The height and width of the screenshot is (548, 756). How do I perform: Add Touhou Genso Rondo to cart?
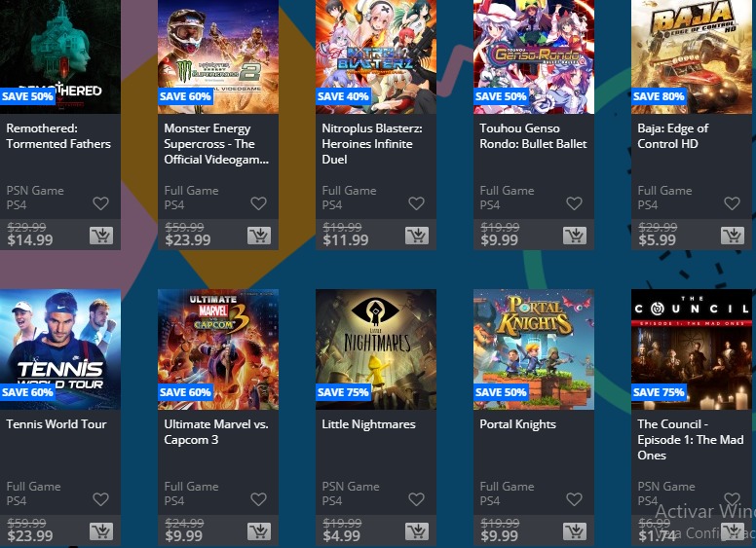(x=575, y=236)
